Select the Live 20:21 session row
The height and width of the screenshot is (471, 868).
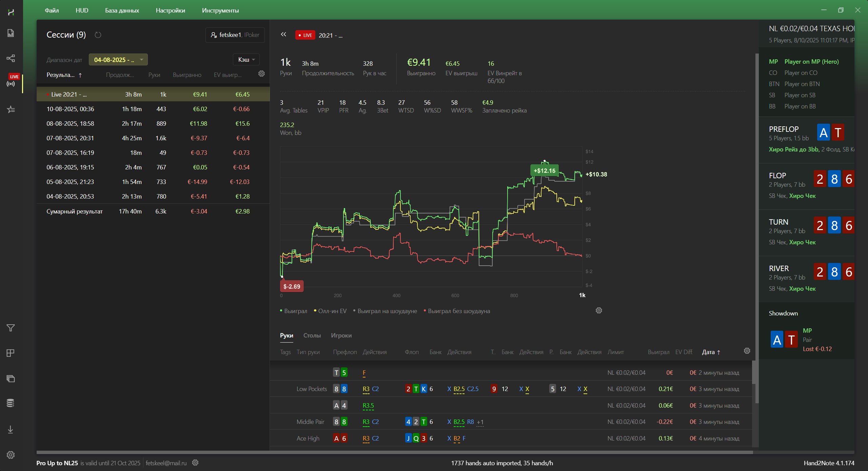[153, 94]
